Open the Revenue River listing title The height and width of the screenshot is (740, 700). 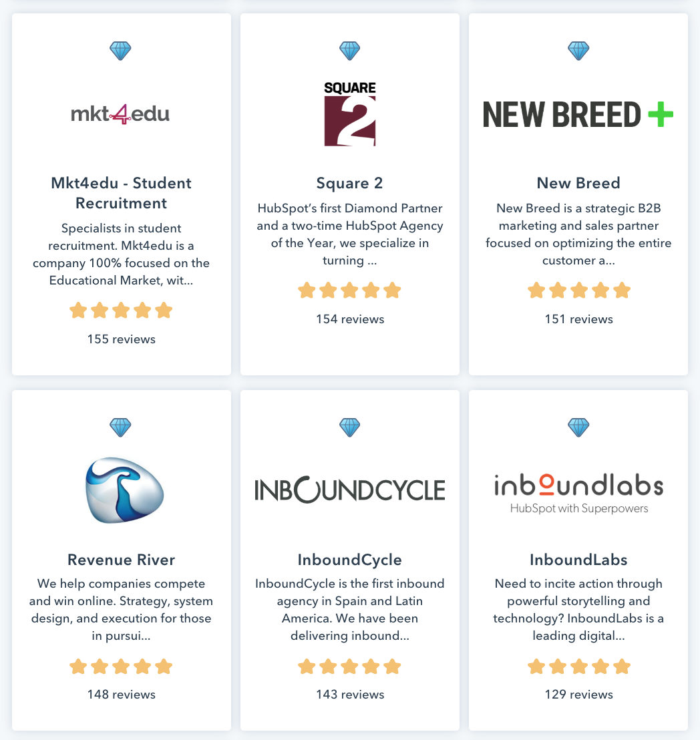click(121, 560)
